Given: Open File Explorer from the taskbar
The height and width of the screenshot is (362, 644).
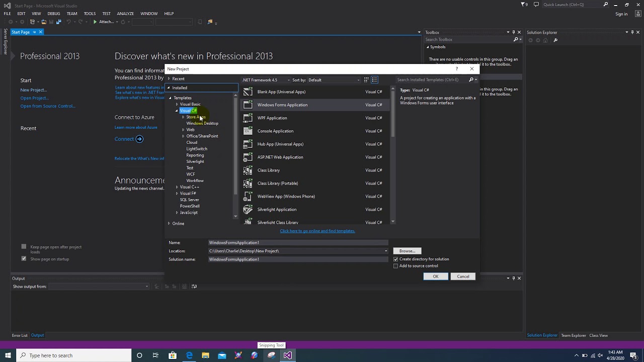Looking at the screenshot, I should [x=205, y=355].
